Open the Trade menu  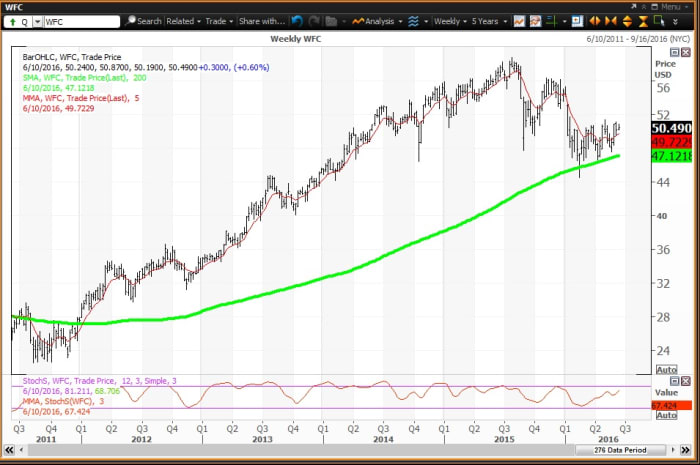coord(217,20)
